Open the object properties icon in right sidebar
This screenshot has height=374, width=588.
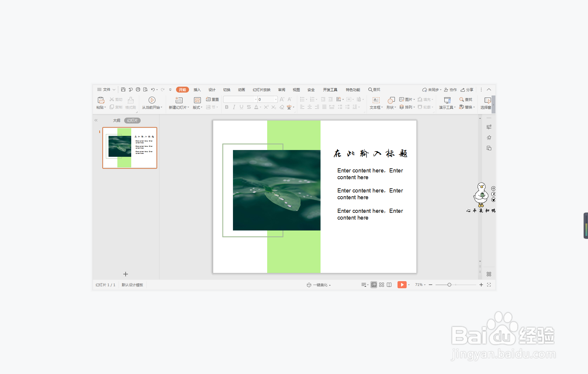pos(489,127)
